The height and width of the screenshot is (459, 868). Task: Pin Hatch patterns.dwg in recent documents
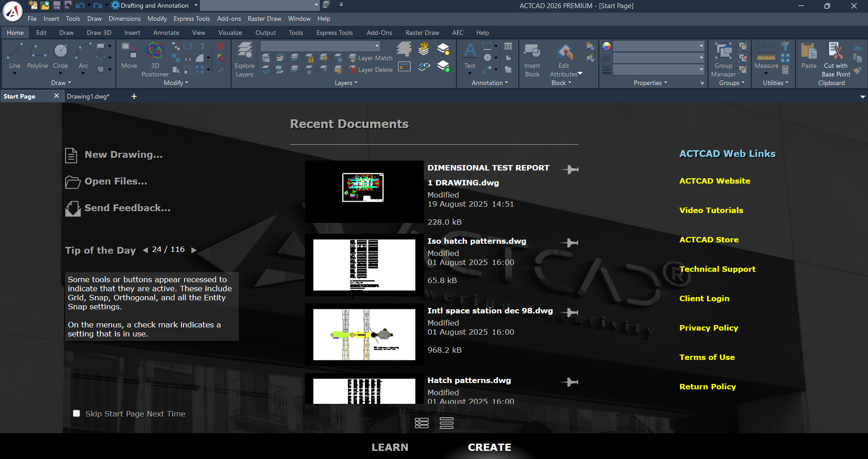tap(570, 382)
